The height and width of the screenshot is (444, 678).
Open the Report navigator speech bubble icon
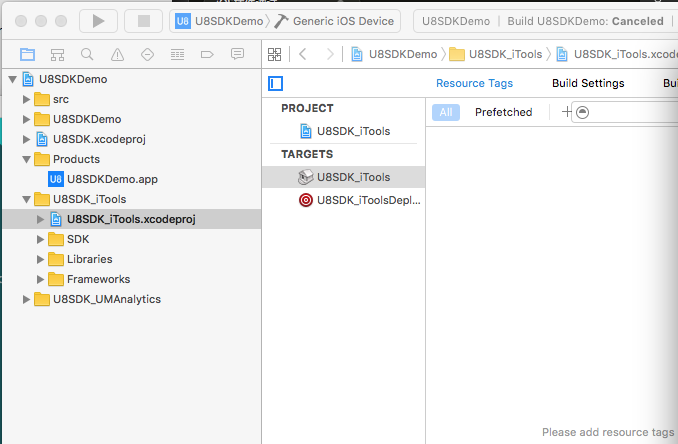pyautogui.click(x=237, y=54)
